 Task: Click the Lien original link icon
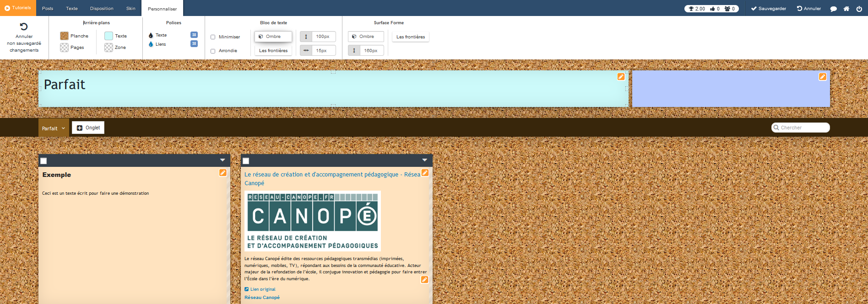(247, 289)
